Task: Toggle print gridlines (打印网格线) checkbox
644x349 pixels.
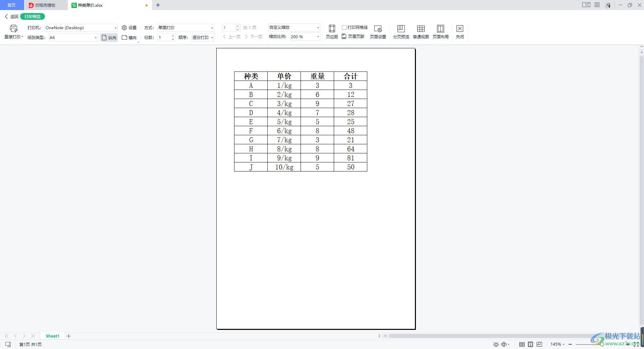Action: click(344, 28)
